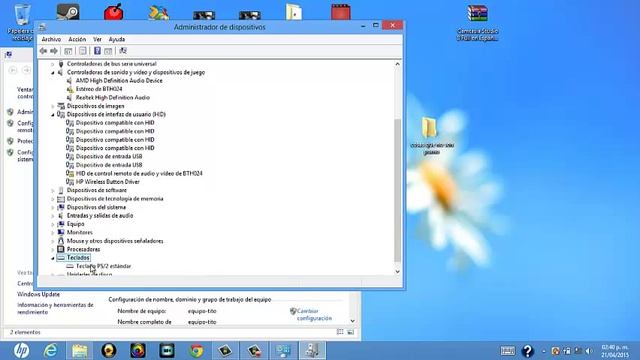This screenshot has height=360, width=640.
Task: Click Cambiar configuración link in System window
Action: coord(314,315)
